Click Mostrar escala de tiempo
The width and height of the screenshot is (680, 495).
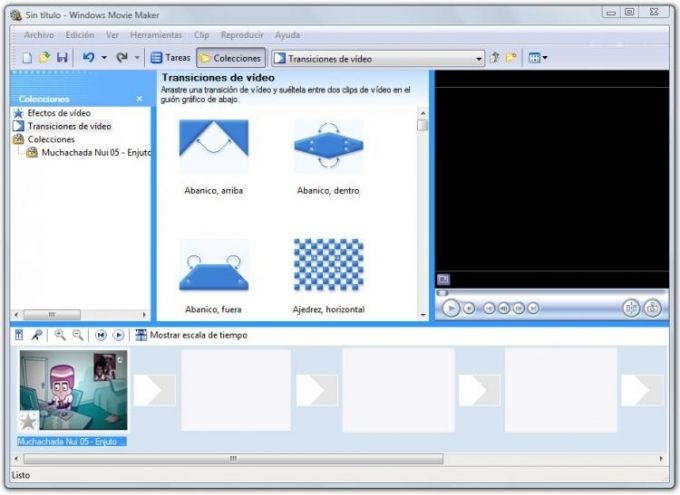(191, 335)
